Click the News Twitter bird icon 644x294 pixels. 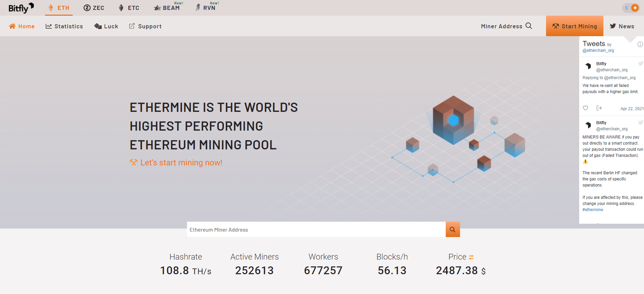(613, 26)
